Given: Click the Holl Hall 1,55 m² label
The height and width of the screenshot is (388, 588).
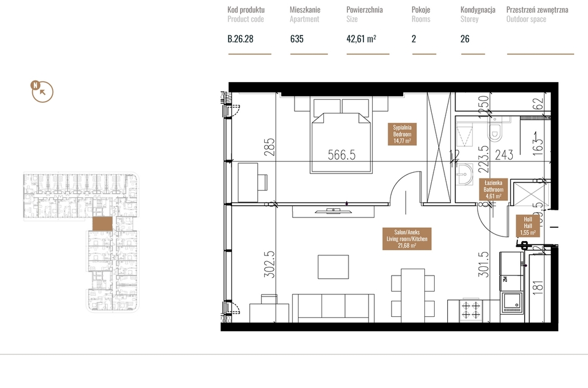Looking at the screenshot, I should point(528,226).
